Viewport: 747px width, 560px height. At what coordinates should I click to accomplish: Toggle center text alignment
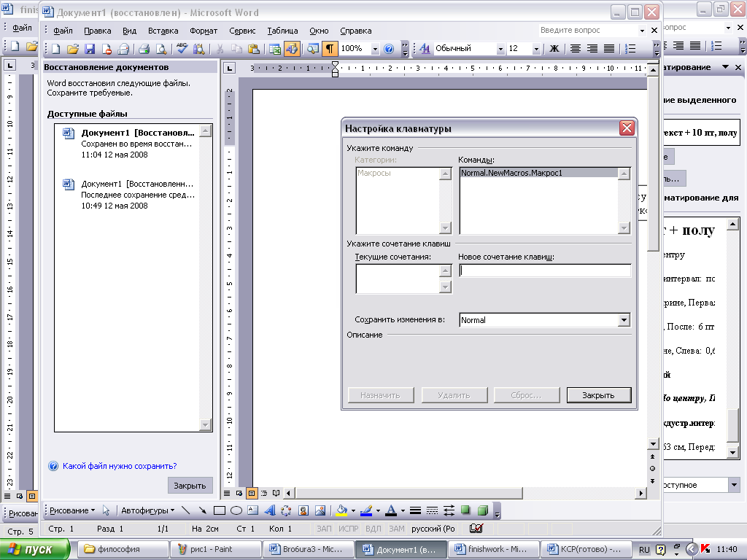576,49
